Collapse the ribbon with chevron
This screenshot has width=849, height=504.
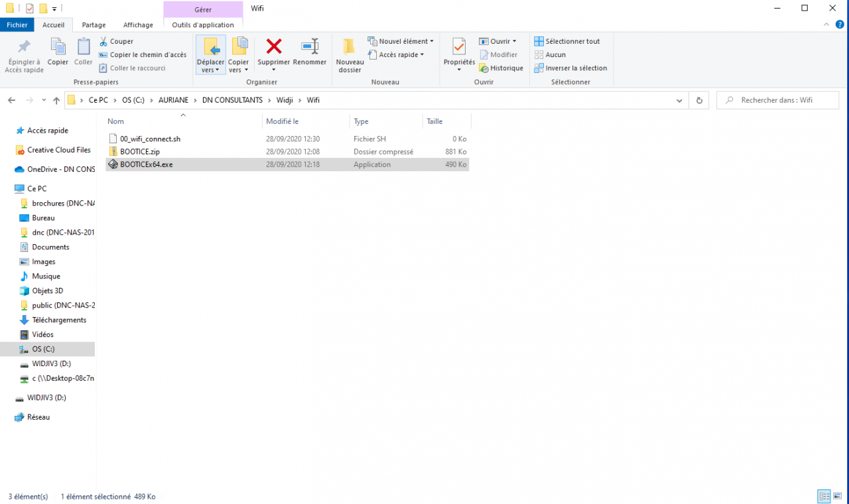click(826, 25)
